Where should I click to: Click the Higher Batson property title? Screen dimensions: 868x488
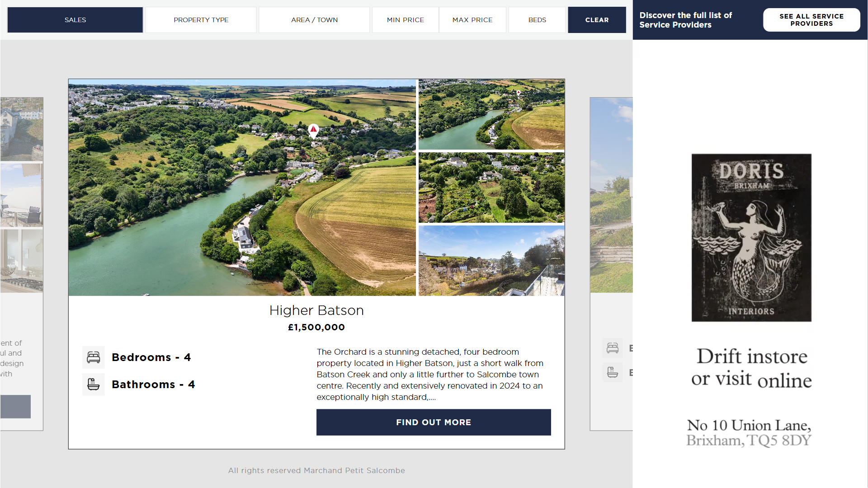point(316,310)
